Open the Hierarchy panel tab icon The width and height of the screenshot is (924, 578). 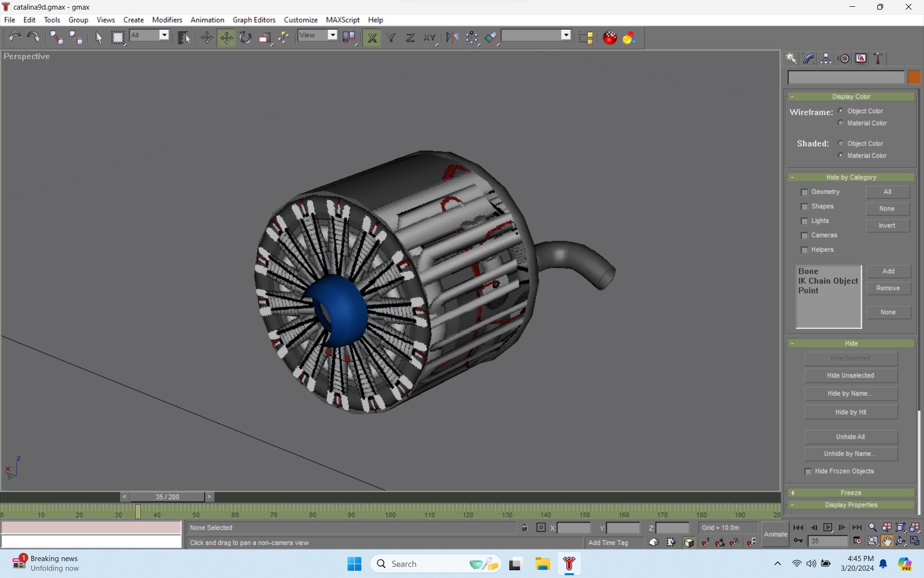pos(826,59)
